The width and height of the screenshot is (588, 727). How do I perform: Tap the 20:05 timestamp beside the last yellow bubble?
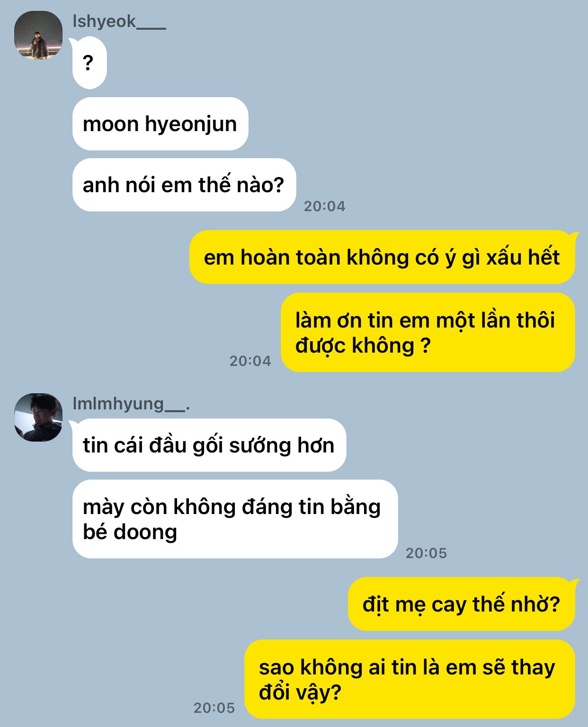point(214,708)
